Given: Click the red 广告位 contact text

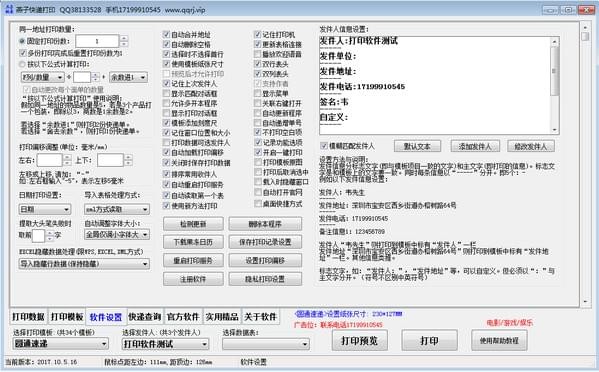Looking at the screenshot, I should (338, 325).
